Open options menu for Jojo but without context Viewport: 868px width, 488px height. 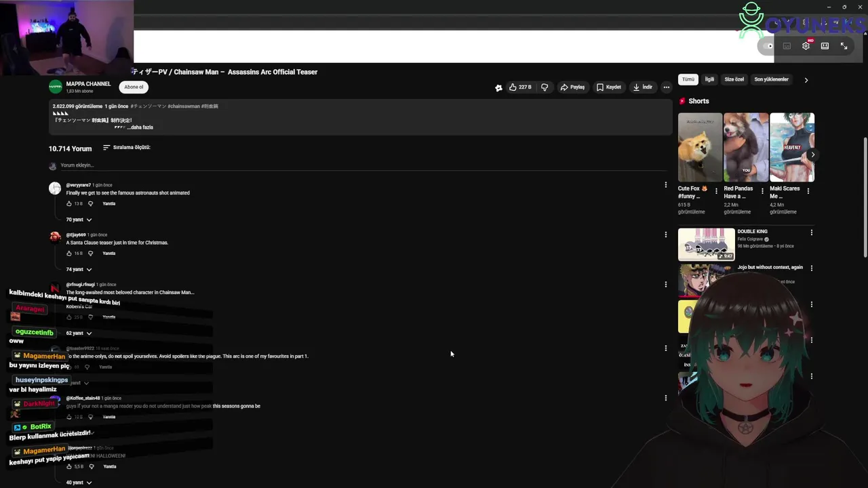(811, 268)
